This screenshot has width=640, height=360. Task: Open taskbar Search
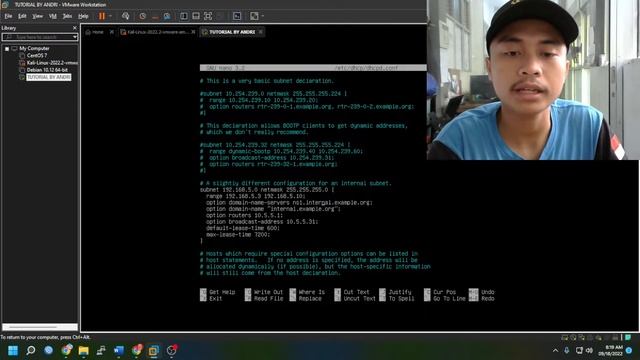[x=31, y=351]
